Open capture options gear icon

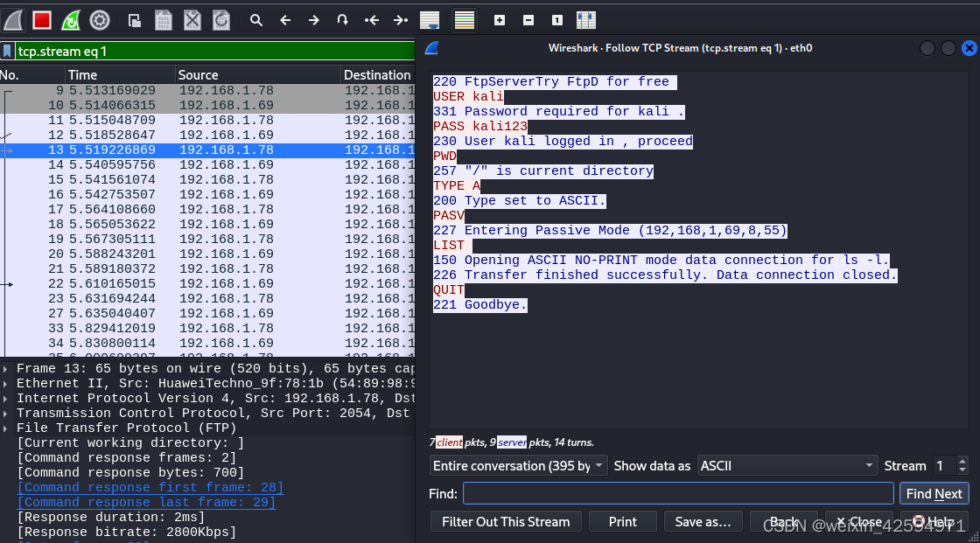(100, 21)
